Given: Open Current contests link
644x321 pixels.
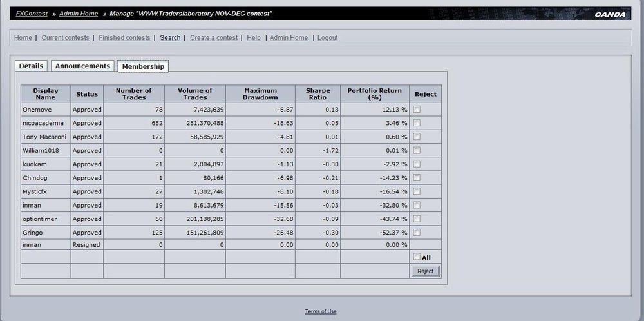Looking at the screenshot, I should pos(65,38).
